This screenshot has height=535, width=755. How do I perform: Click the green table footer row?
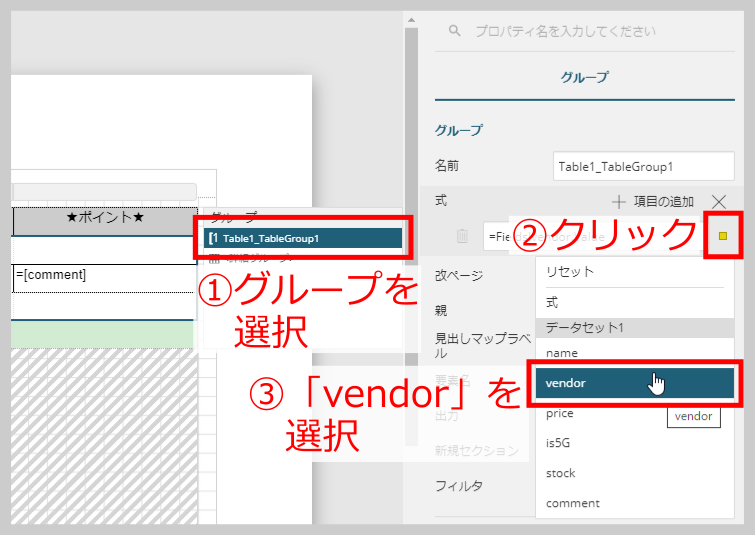pos(102,335)
